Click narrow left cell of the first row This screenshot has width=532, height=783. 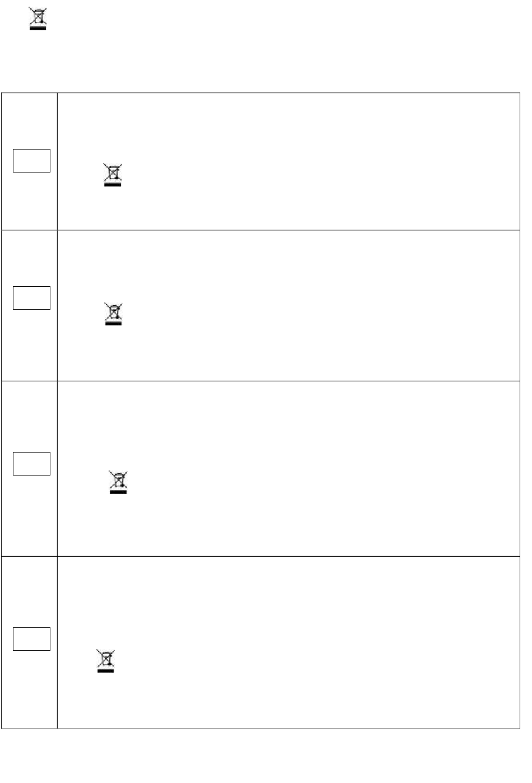pos(29,161)
